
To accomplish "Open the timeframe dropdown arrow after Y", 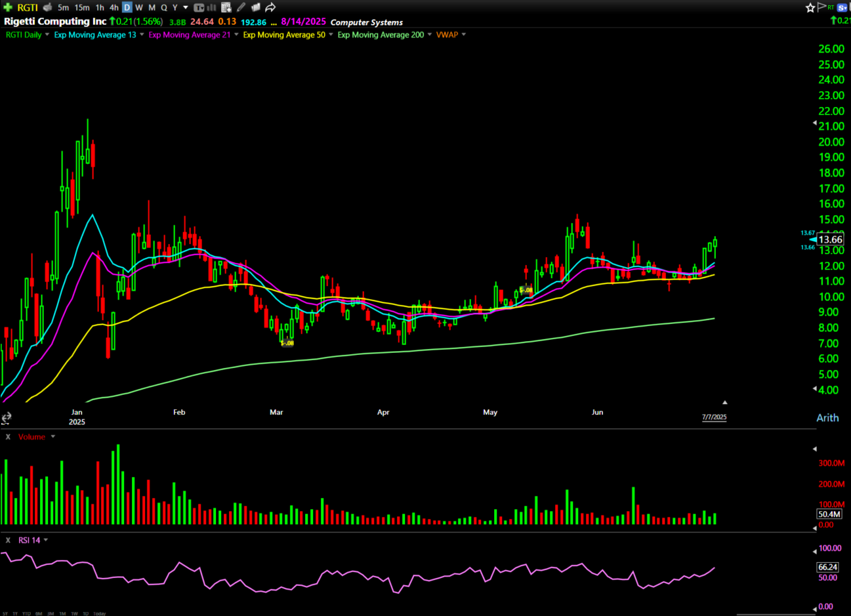I will [x=186, y=7].
